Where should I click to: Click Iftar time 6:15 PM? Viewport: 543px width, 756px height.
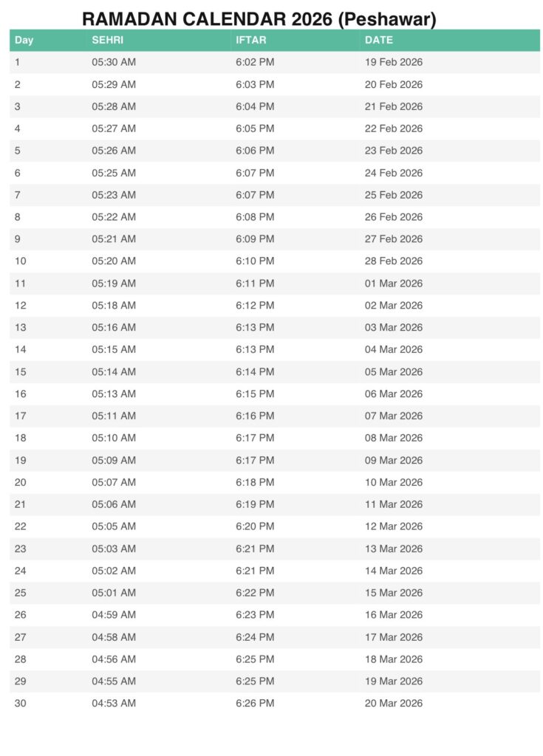click(255, 394)
